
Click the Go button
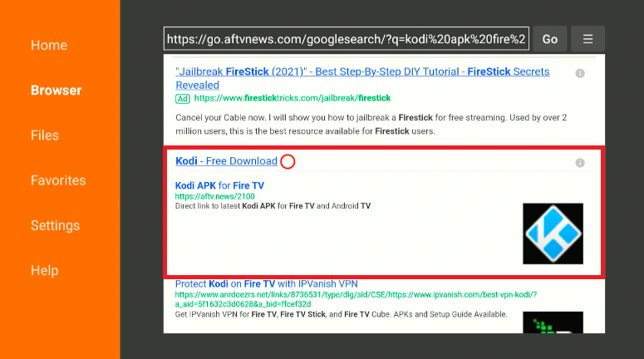point(550,39)
